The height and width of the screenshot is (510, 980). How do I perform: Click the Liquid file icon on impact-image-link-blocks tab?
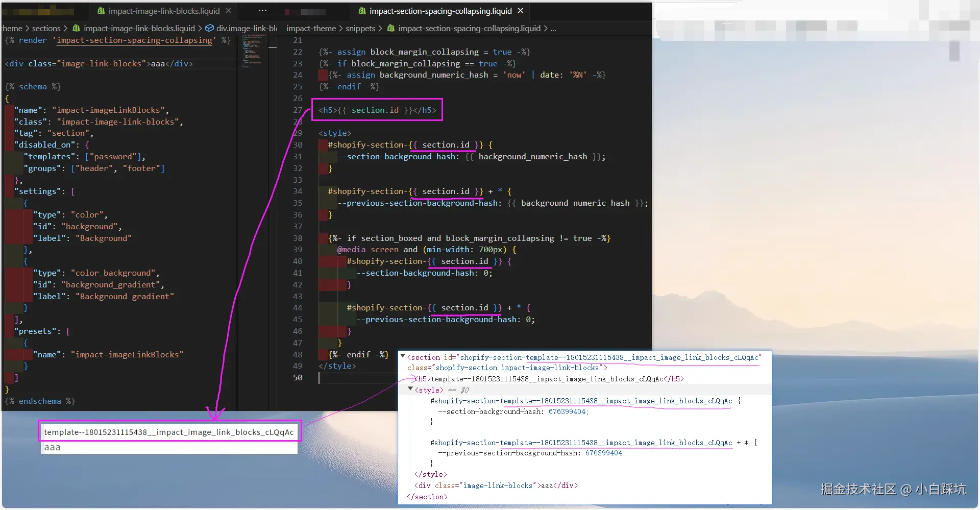101,11
